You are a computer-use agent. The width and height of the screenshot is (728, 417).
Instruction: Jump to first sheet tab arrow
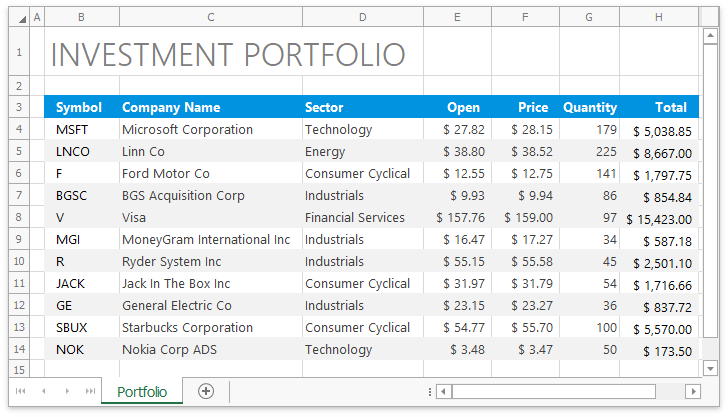coord(20,391)
